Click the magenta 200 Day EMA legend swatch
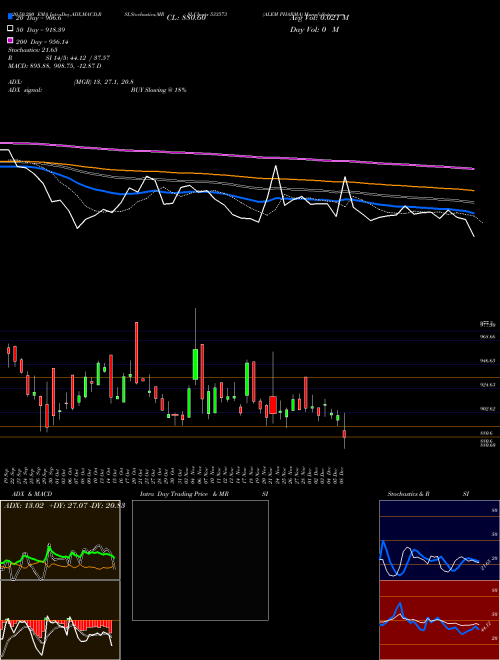This screenshot has width=500, height=660. click(x=11, y=40)
